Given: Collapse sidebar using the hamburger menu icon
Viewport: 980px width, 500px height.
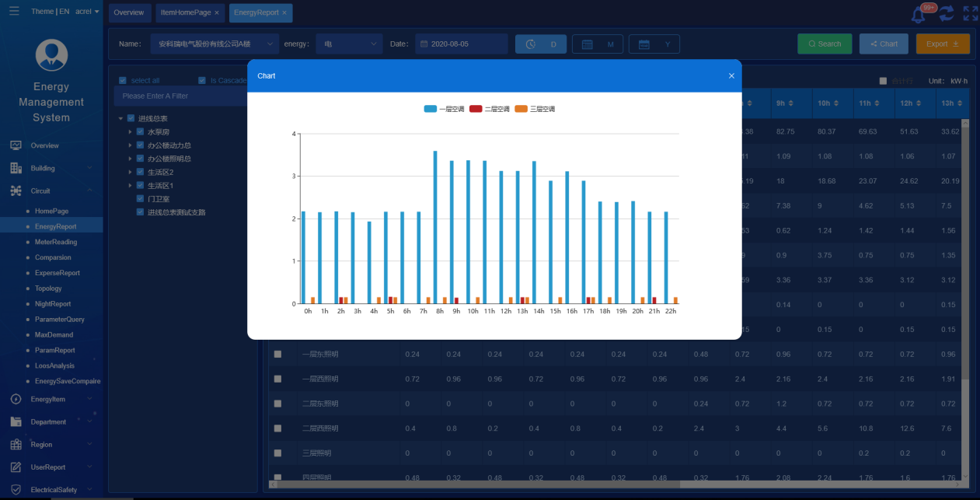Looking at the screenshot, I should [x=14, y=12].
